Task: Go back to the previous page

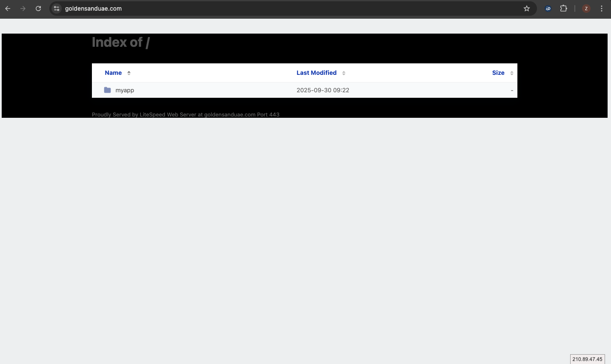Action: click(8, 9)
